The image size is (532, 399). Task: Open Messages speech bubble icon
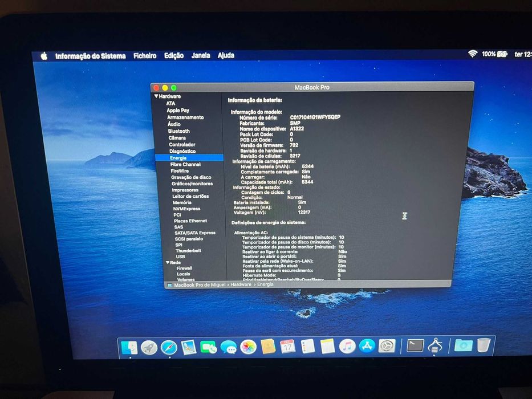[228, 348]
